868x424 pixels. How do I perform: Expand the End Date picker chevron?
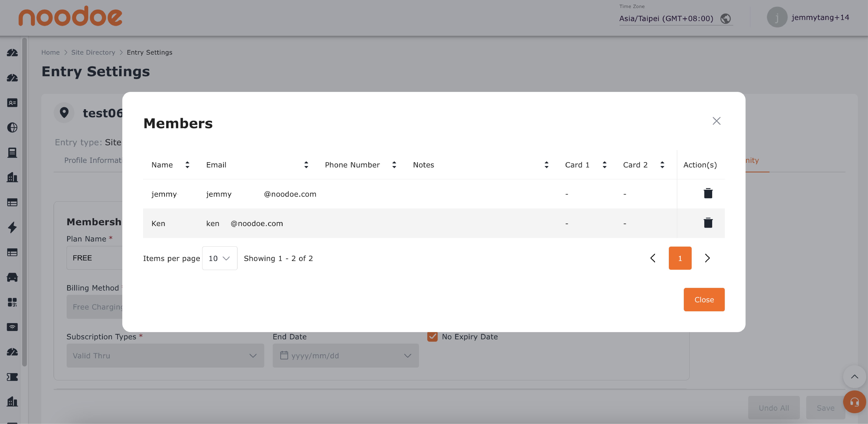[408, 356]
